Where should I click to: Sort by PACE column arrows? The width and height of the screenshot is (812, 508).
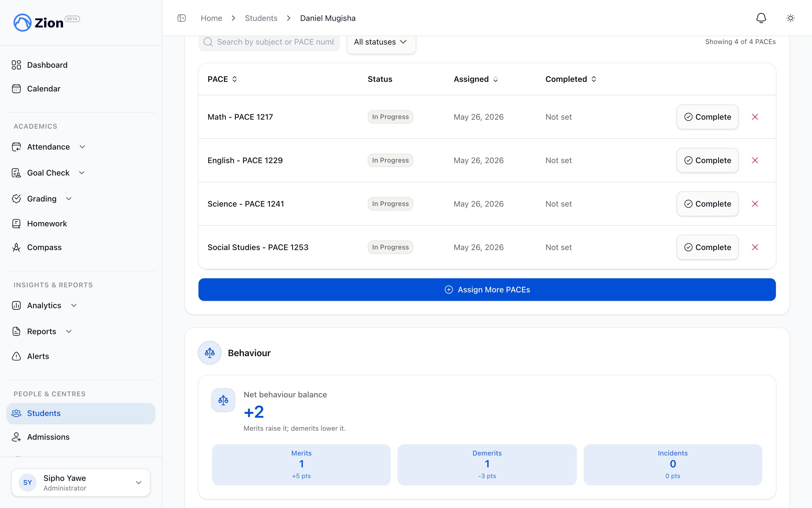coord(235,79)
